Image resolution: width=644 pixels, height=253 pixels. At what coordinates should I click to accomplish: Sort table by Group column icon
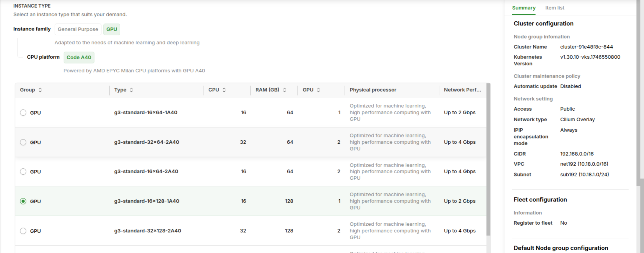40,90
